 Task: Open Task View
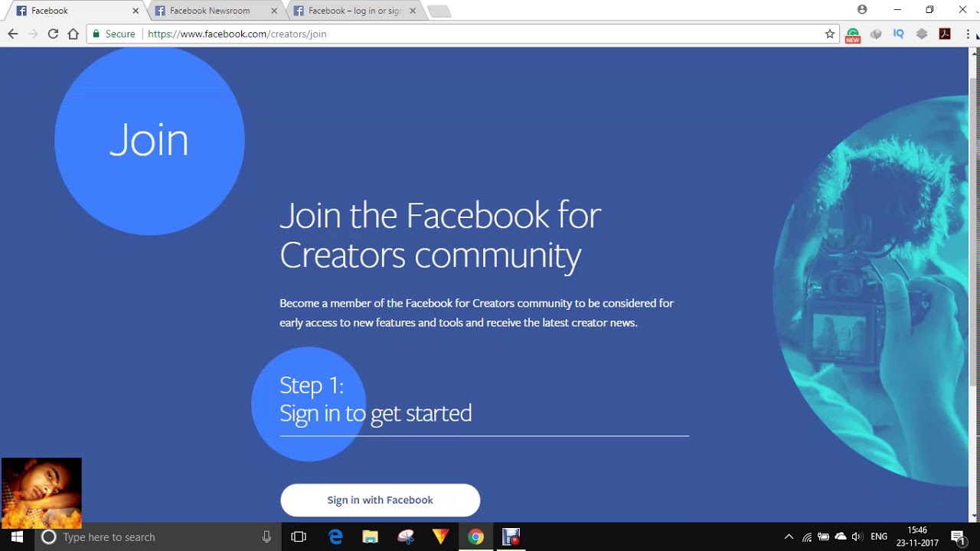pos(299,536)
